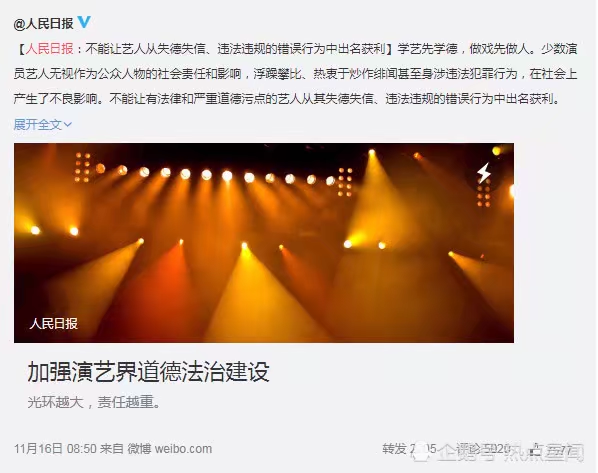The height and width of the screenshot is (473, 598).
Task: Click the red 人民日报 text in post
Action: [x=50, y=49]
